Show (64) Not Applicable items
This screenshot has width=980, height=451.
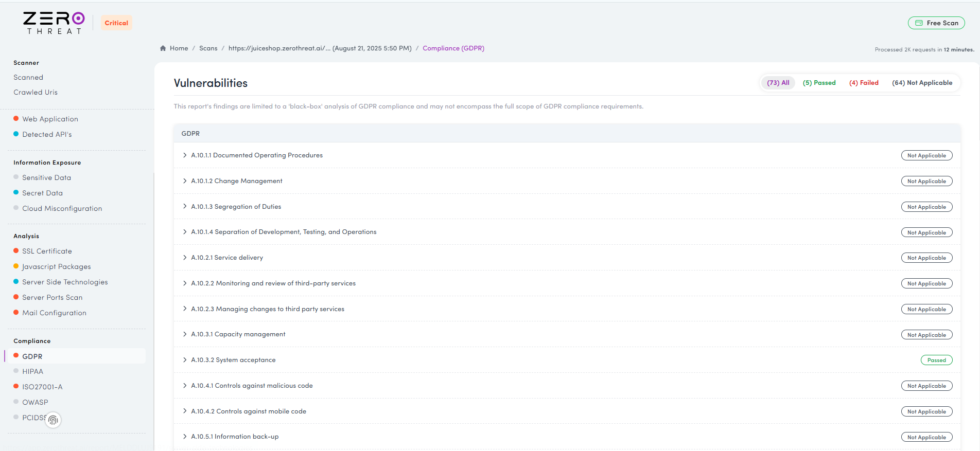pyautogui.click(x=922, y=83)
